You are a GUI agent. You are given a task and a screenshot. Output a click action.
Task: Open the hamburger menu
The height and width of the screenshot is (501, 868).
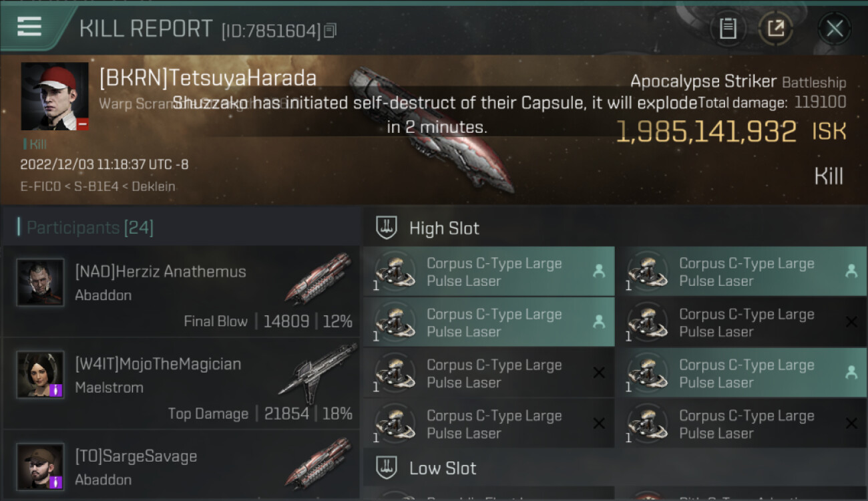point(30,27)
